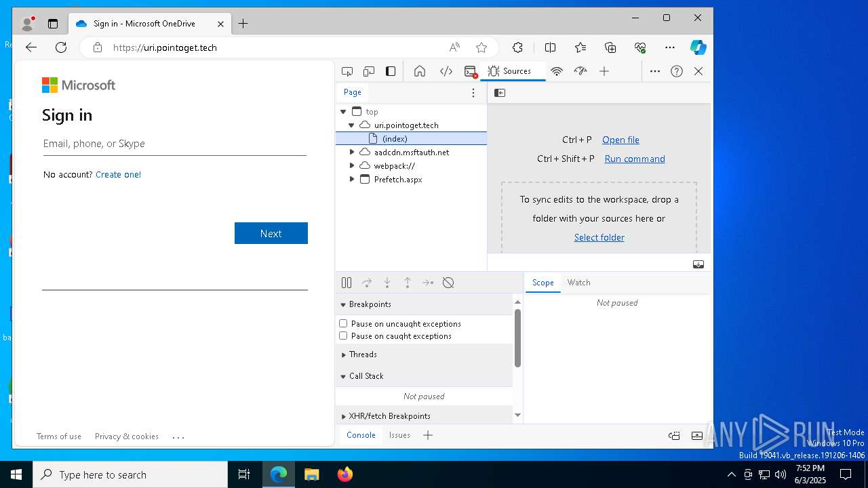Open the Copilot icon in Edge
Image resolution: width=868 pixels, height=488 pixels.
pyautogui.click(x=698, y=47)
